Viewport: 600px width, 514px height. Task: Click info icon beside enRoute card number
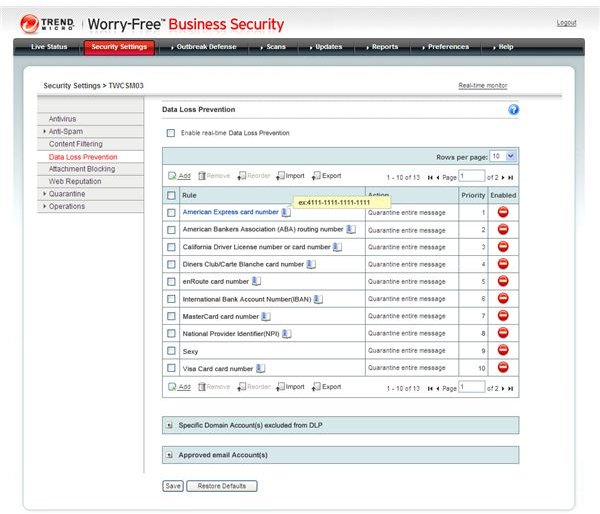(x=256, y=281)
